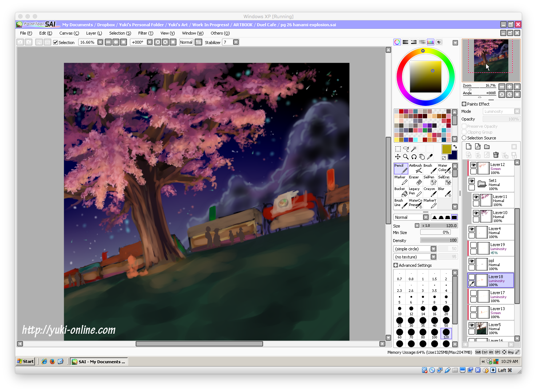Screen dimensions: 537x392
Task: Select the rectangular selection tool
Action: pyautogui.click(x=398, y=149)
